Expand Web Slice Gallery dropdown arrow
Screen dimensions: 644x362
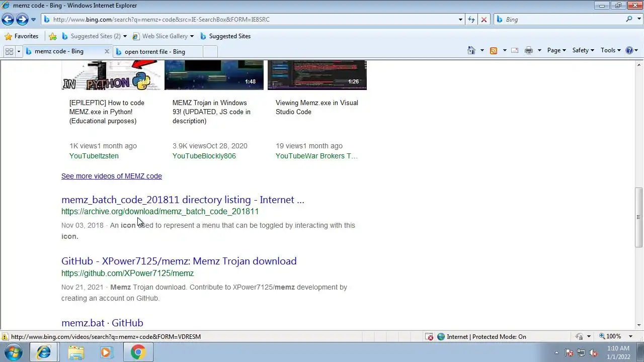[192, 36]
